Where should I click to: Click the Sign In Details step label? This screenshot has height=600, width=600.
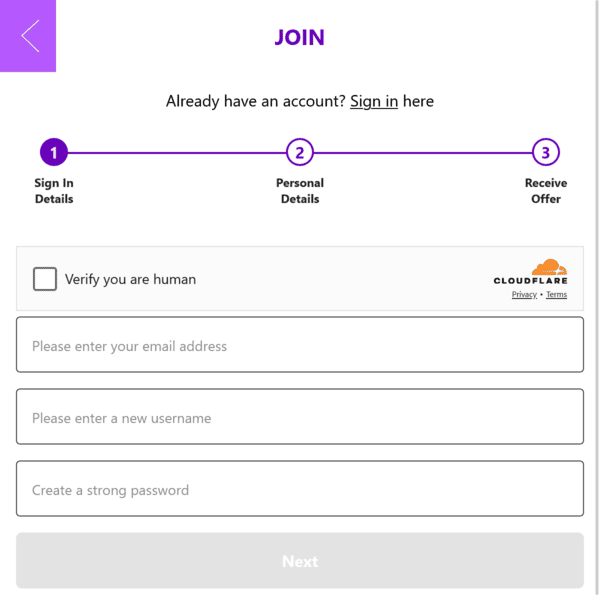click(x=54, y=191)
